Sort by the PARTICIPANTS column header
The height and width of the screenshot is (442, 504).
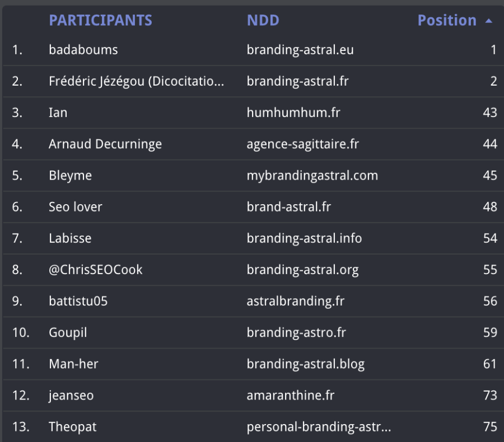click(100, 21)
